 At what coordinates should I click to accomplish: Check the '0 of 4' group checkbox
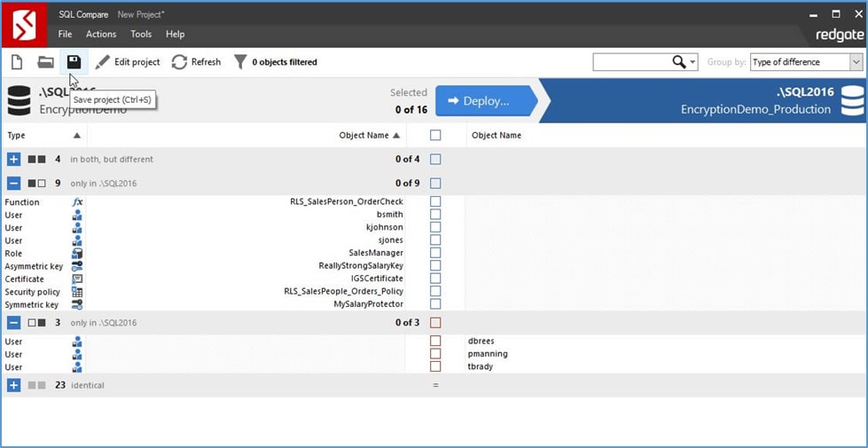pos(435,160)
